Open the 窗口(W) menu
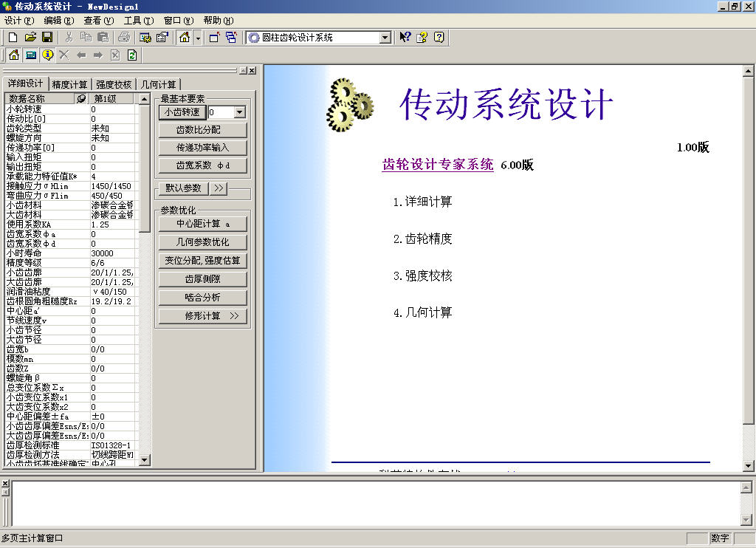Viewport: 756px width, 548px height. point(179,20)
